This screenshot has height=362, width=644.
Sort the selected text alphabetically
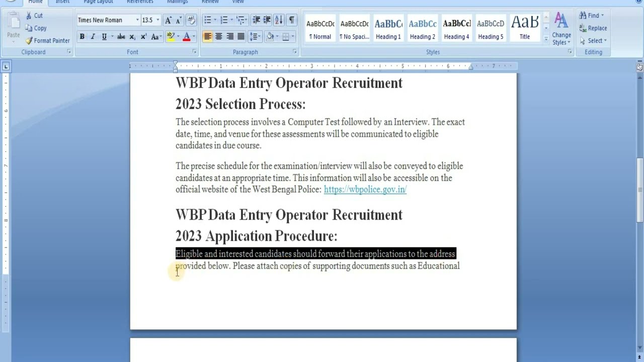pyautogui.click(x=279, y=20)
